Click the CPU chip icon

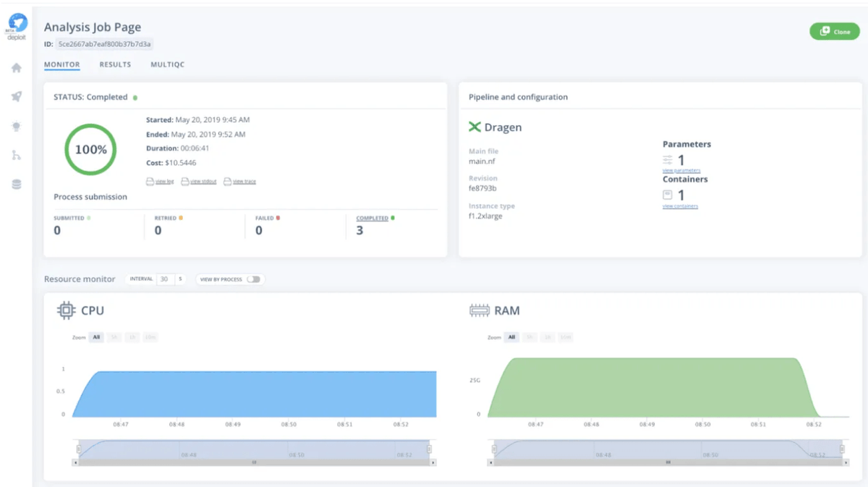point(66,310)
